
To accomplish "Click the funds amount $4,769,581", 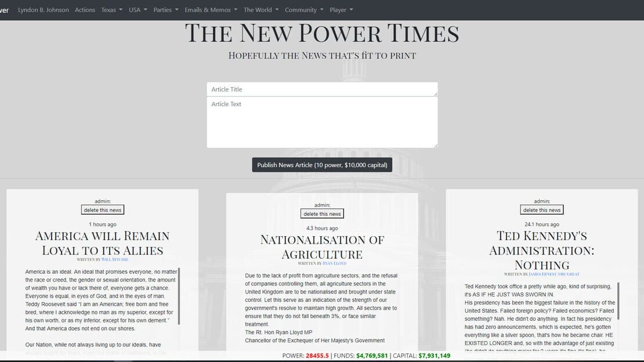I will click(x=372, y=356).
